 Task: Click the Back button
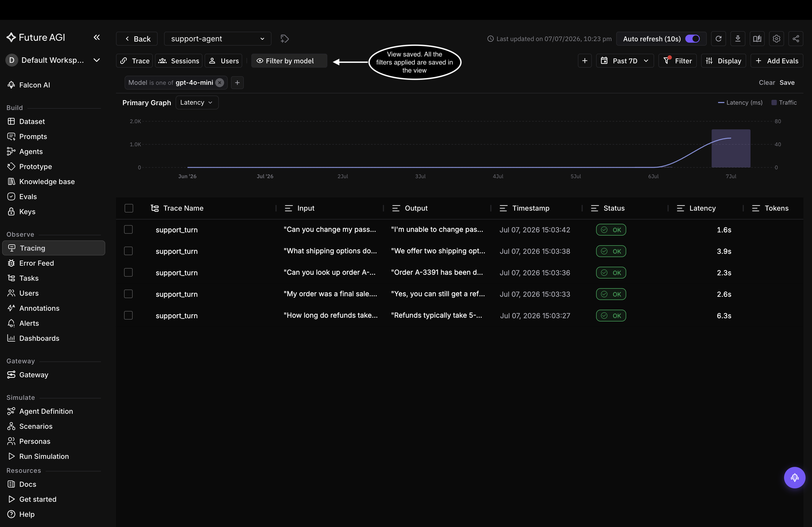point(137,39)
